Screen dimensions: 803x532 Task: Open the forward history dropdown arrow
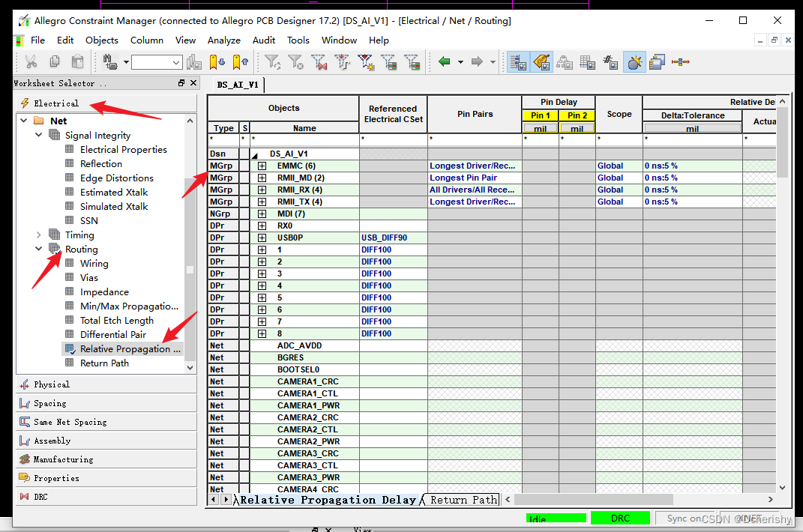[x=493, y=62]
